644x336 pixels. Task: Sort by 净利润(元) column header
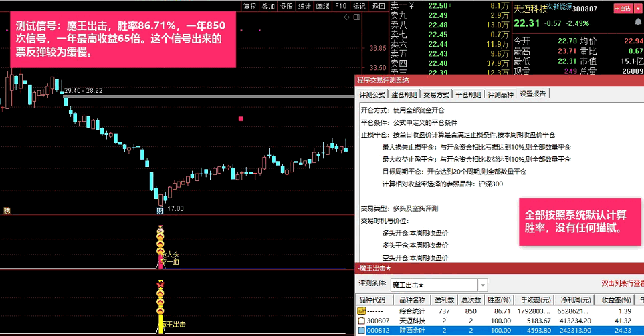576,300
